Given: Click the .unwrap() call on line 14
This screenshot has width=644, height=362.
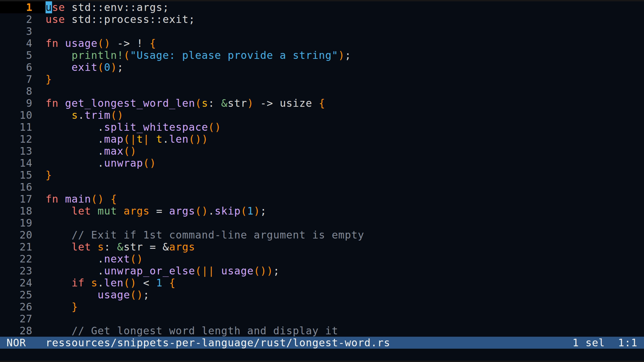Looking at the screenshot, I should click(x=126, y=163).
